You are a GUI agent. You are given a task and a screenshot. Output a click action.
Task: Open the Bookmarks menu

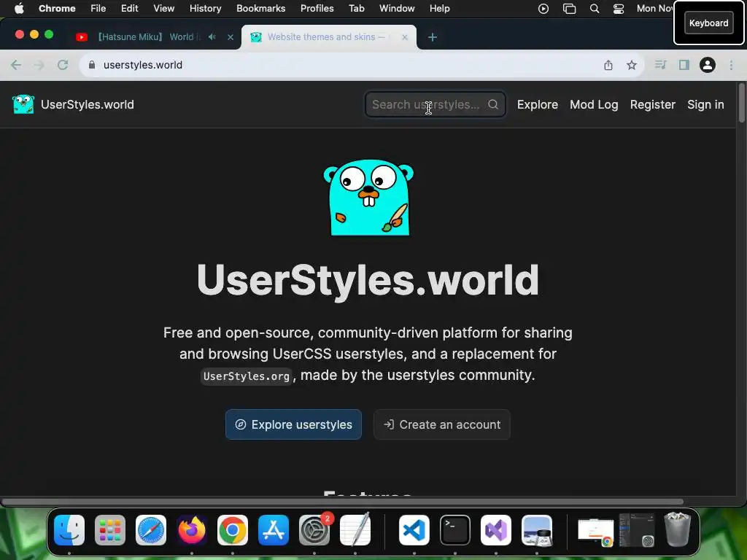point(261,8)
